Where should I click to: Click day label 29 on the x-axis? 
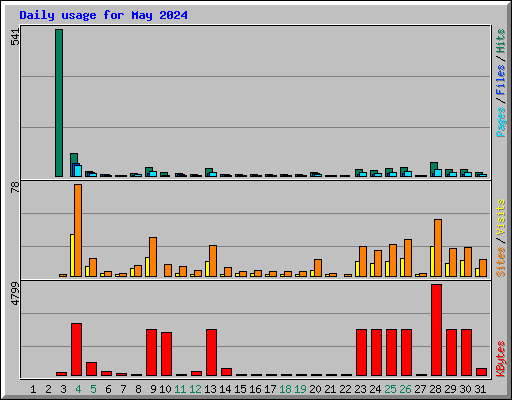point(450,389)
